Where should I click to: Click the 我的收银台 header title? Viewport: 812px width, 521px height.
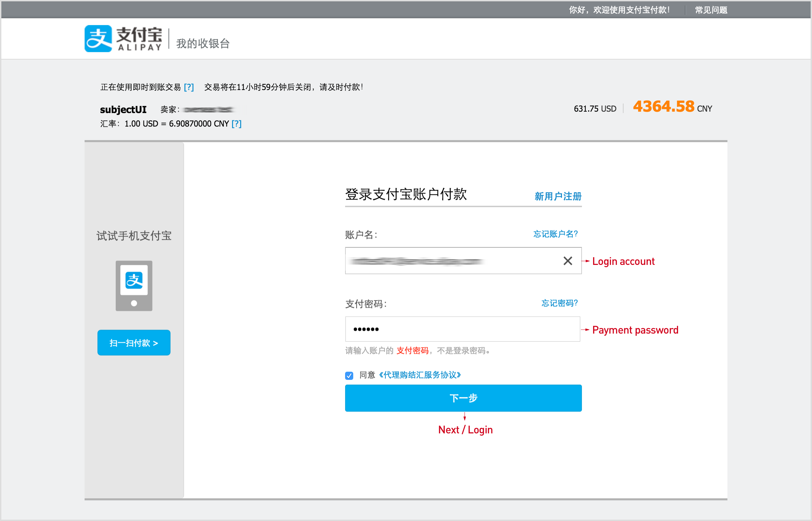click(x=203, y=44)
